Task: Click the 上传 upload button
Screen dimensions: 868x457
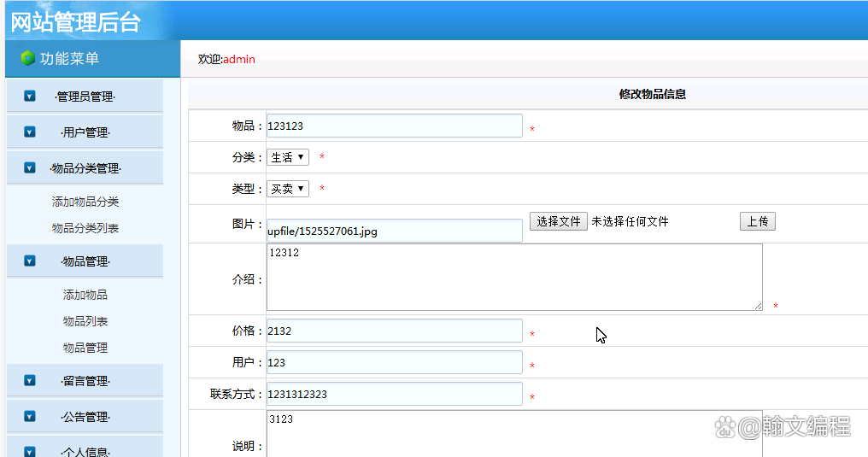Action: (757, 221)
